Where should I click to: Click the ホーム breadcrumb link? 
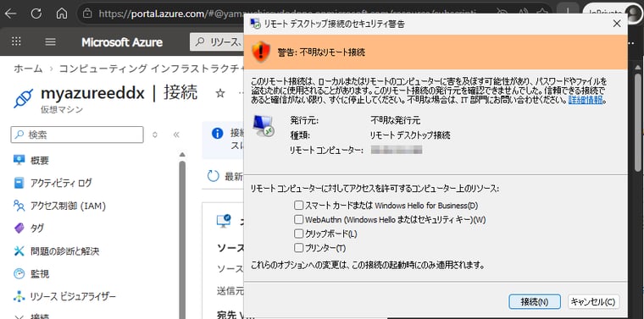coord(28,69)
